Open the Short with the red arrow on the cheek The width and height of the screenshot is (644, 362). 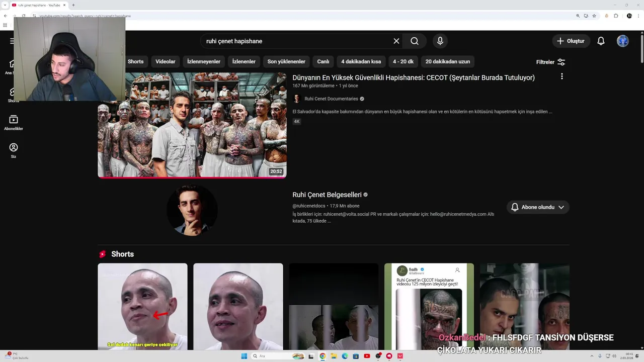pos(142,307)
